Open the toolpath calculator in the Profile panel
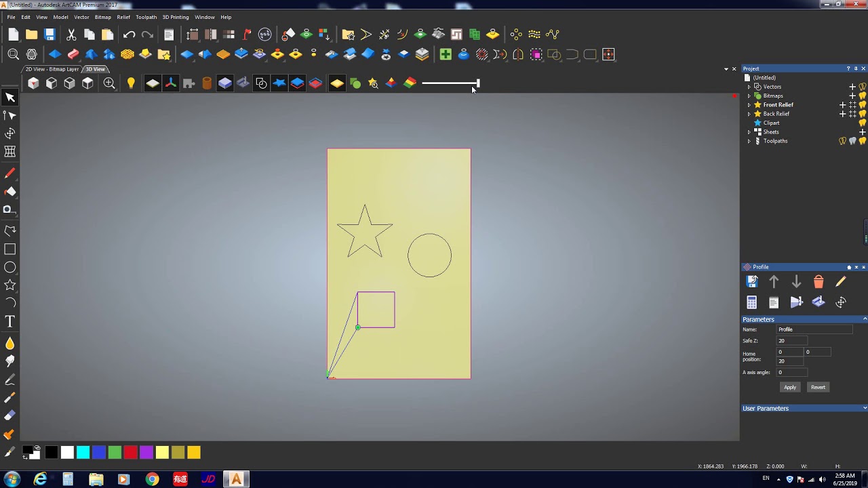This screenshot has width=868, height=488. tap(751, 302)
